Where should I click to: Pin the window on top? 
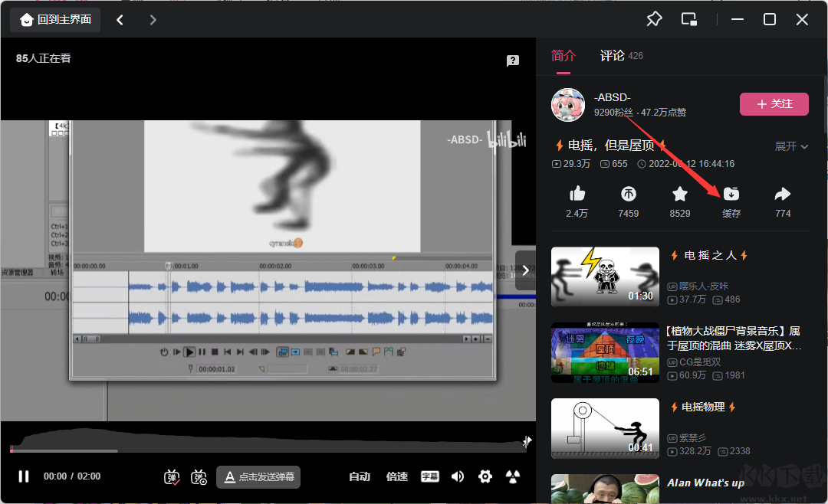click(654, 20)
